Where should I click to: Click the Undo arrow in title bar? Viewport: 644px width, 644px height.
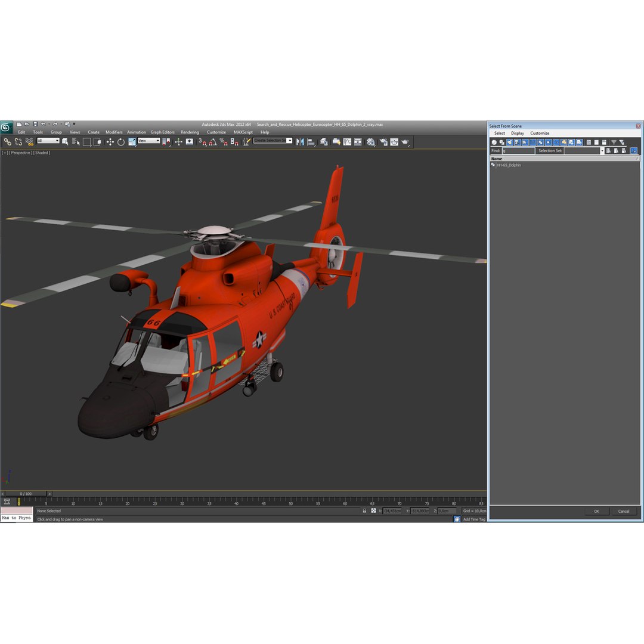click(43, 123)
